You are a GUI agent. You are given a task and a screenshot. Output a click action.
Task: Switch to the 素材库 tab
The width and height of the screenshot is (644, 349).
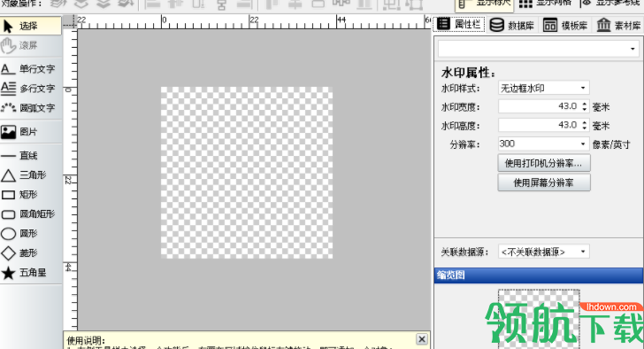point(618,25)
